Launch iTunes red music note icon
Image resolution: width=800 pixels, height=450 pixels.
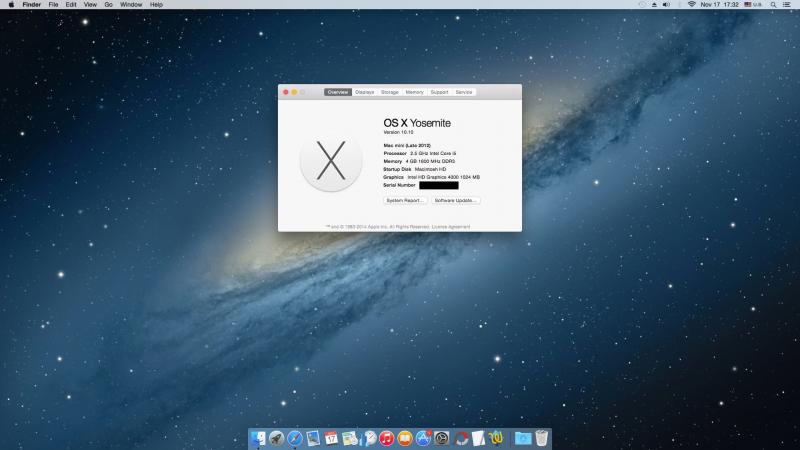click(x=387, y=438)
